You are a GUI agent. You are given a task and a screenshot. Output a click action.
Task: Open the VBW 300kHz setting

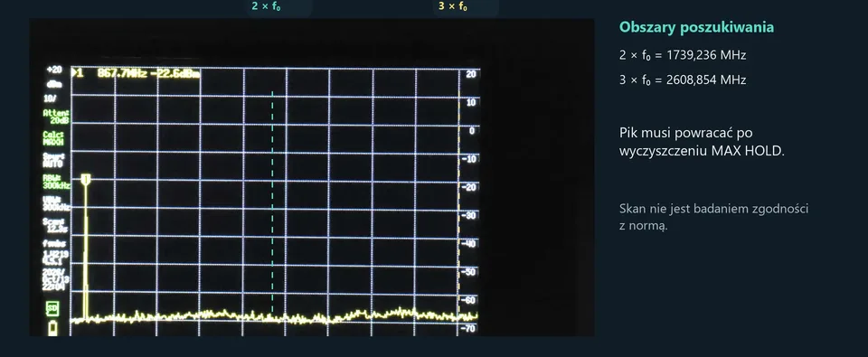[56, 203]
